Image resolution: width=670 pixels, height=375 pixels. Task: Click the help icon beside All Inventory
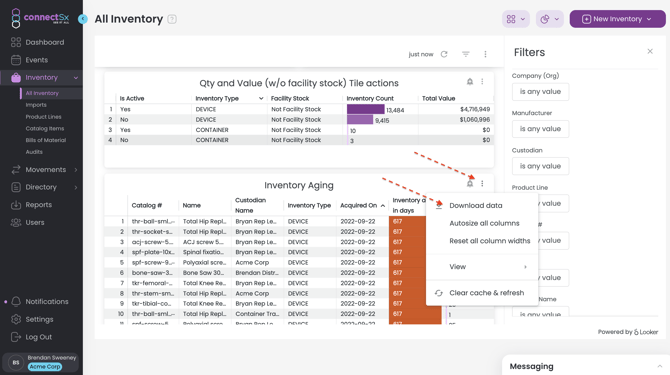[172, 19]
